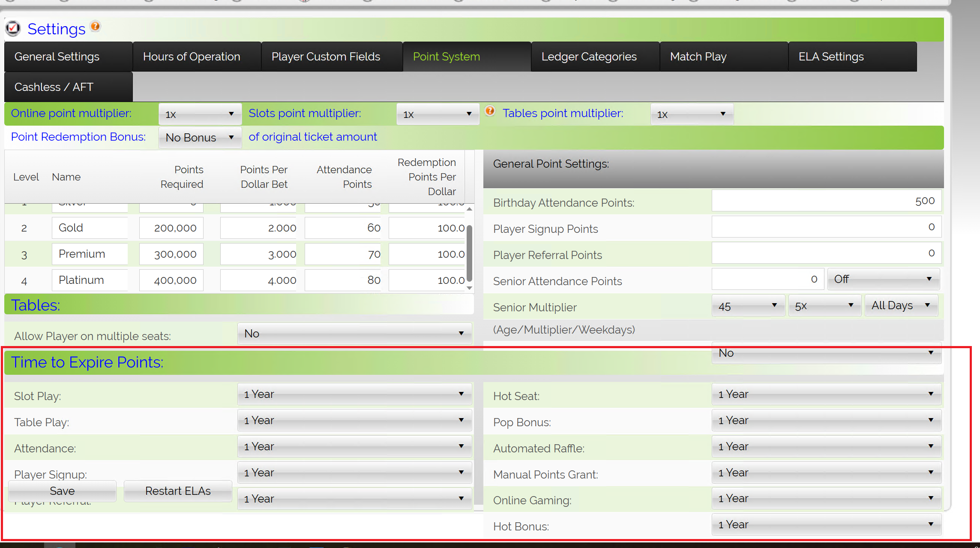Click Premium Points Required 300,000 field
This screenshot has height=548, width=980.
(171, 254)
